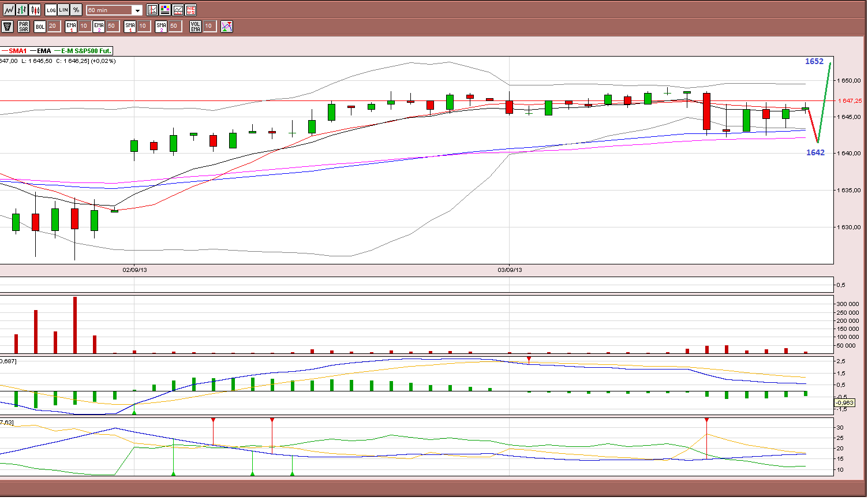The width and height of the screenshot is (868, 500).
Task: Switch to line chart display
Action: coord(9,10)
